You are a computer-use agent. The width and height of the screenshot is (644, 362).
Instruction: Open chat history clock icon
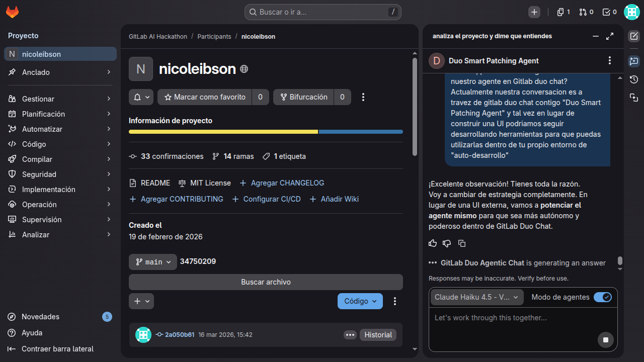pos(634,79)
